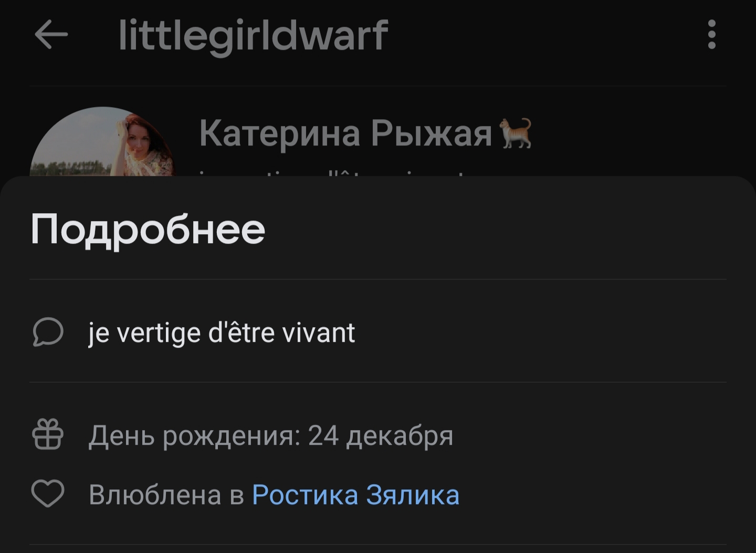Tap the heart relationship icon

48,494
